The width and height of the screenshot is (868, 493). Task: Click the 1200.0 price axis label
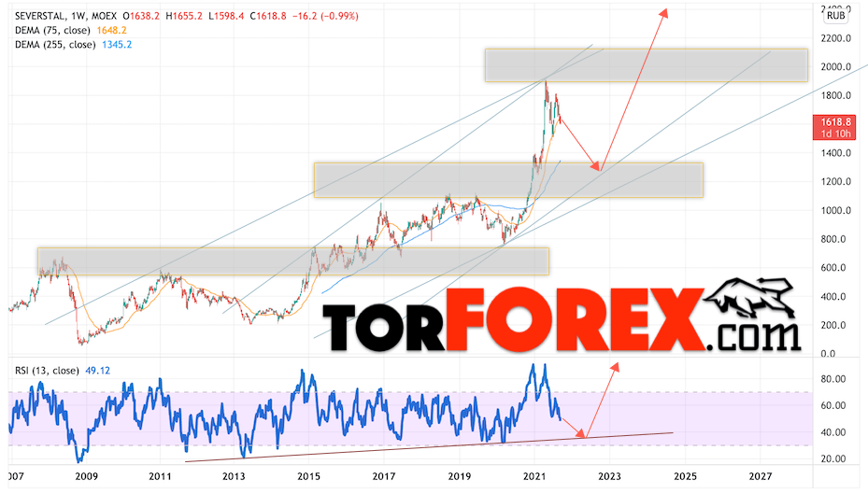(835, 181)
